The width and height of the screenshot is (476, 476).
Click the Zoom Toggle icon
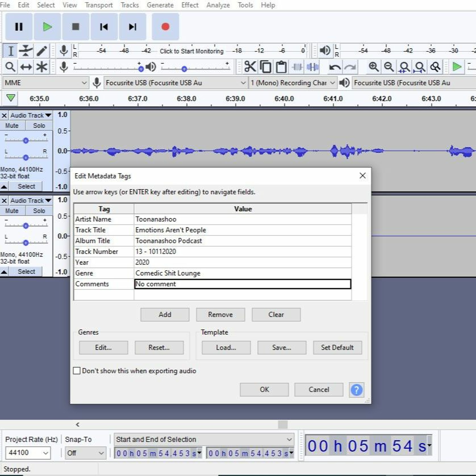pyautogui.click(x=435, y=67)
